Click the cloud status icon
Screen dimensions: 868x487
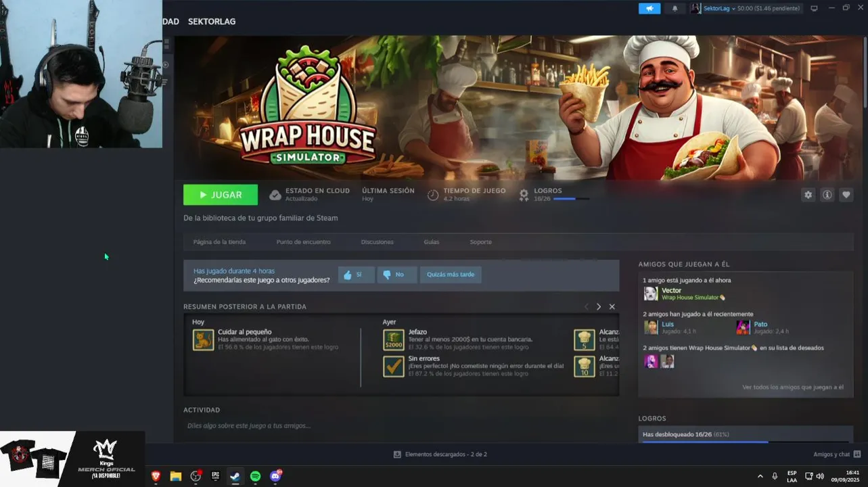pyautogui.click(x=275, y=195)
